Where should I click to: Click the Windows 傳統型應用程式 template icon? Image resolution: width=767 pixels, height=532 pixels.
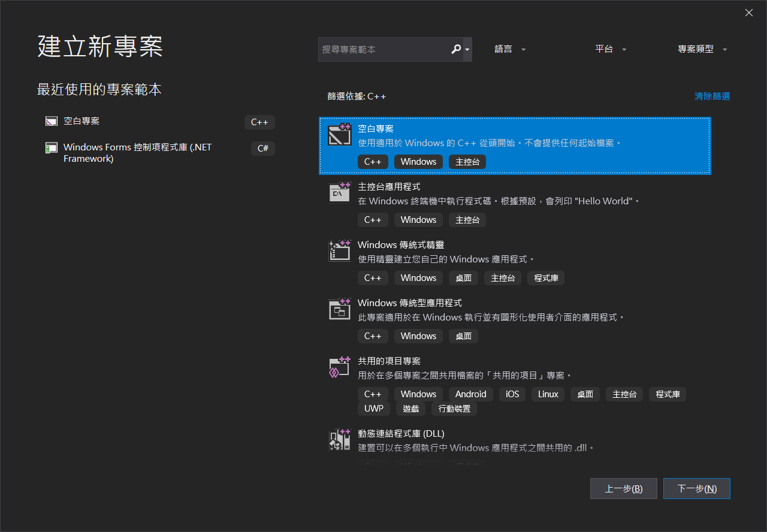point(339,309)
